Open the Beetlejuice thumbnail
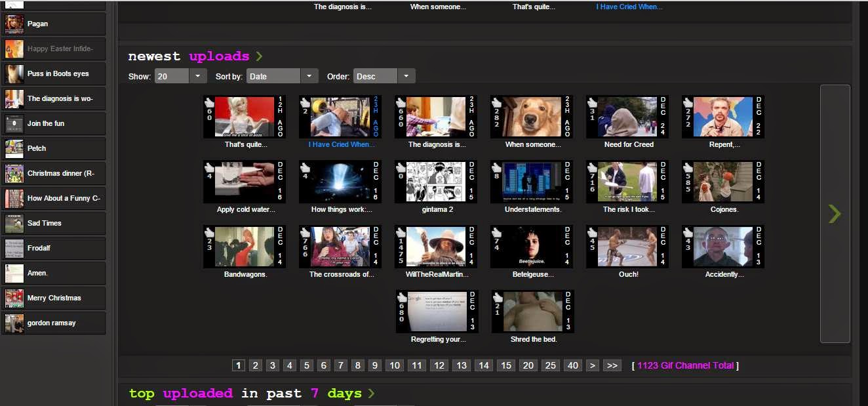 point(532,247)
